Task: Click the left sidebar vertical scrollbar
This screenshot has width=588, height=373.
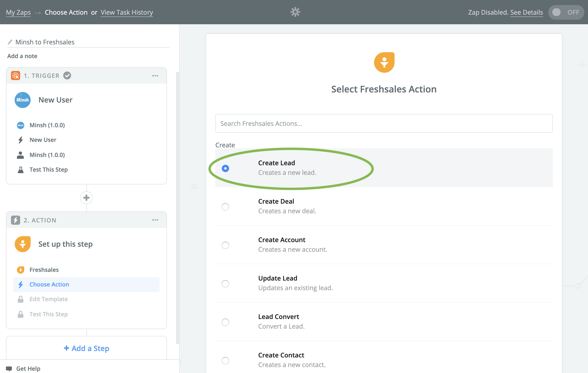Action: pos(178,208)
